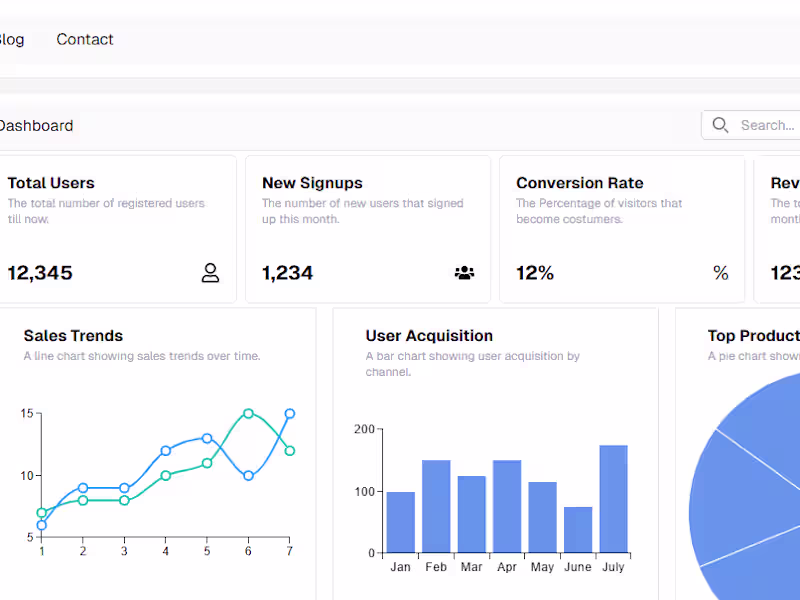Viewport: 800px width, 600px height.
Task: Click the 12,345 total users value
Action: 40,273
